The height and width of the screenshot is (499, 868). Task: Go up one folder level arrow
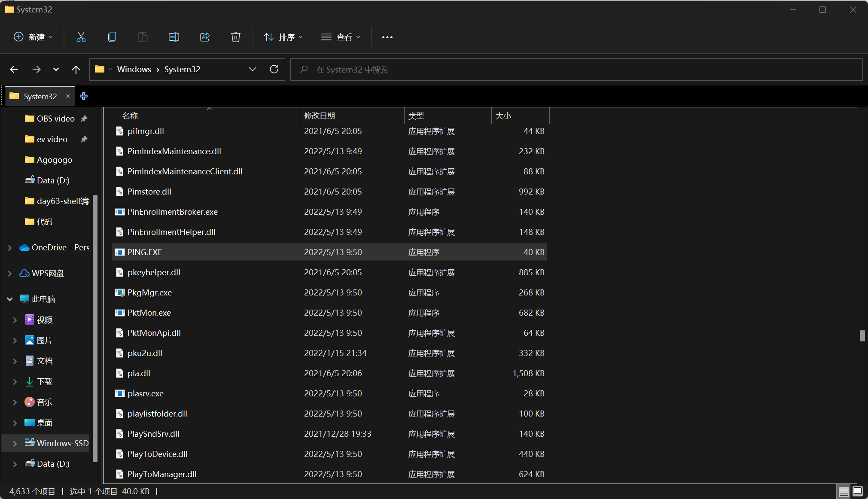pyautogui.click(x=76, y=69)
